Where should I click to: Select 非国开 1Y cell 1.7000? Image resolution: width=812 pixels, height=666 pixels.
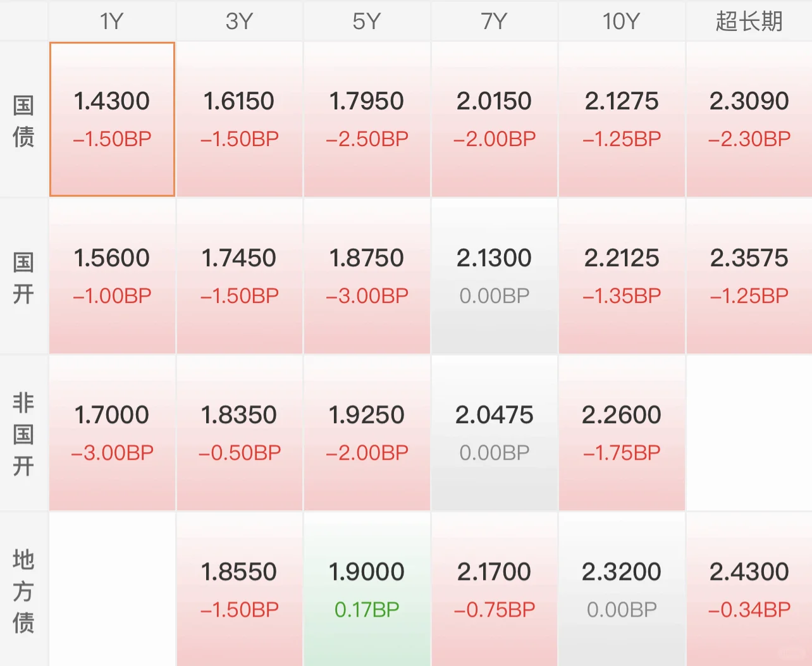pos(112,433)
